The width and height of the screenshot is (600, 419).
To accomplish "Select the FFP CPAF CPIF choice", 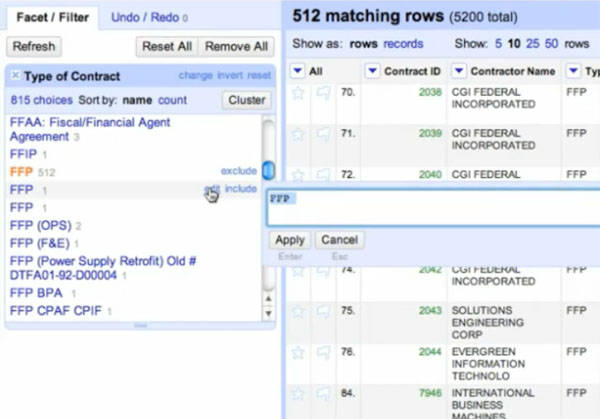I will point(55,311).
